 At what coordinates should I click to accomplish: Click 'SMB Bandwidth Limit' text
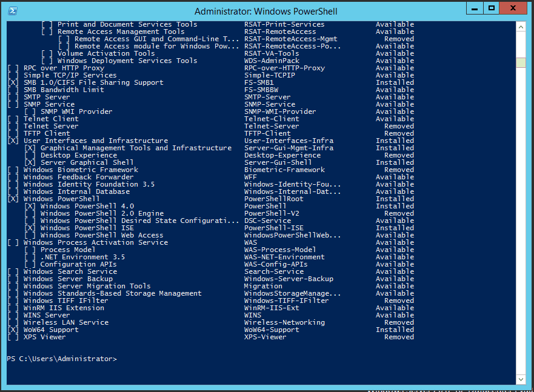[64, 90]
